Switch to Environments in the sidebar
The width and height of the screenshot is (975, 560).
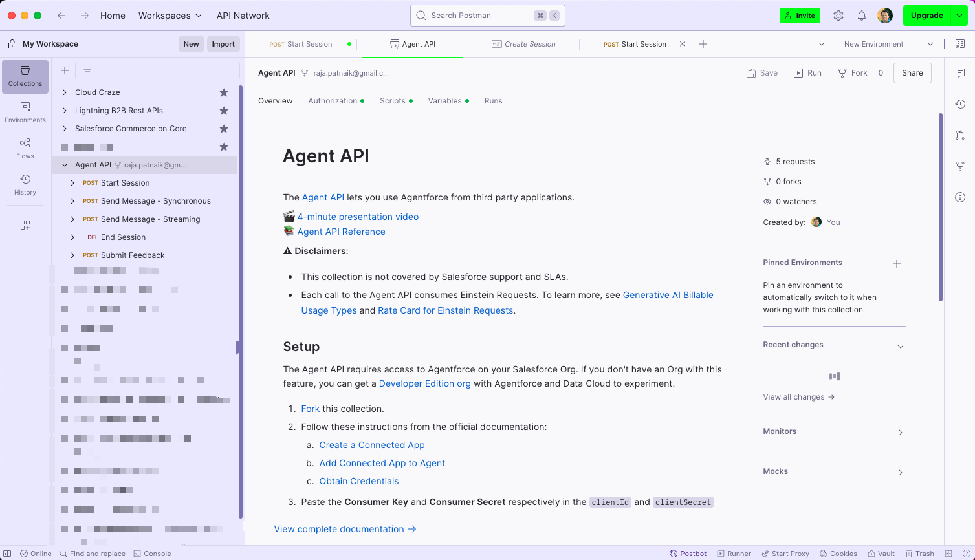(25, 113)
